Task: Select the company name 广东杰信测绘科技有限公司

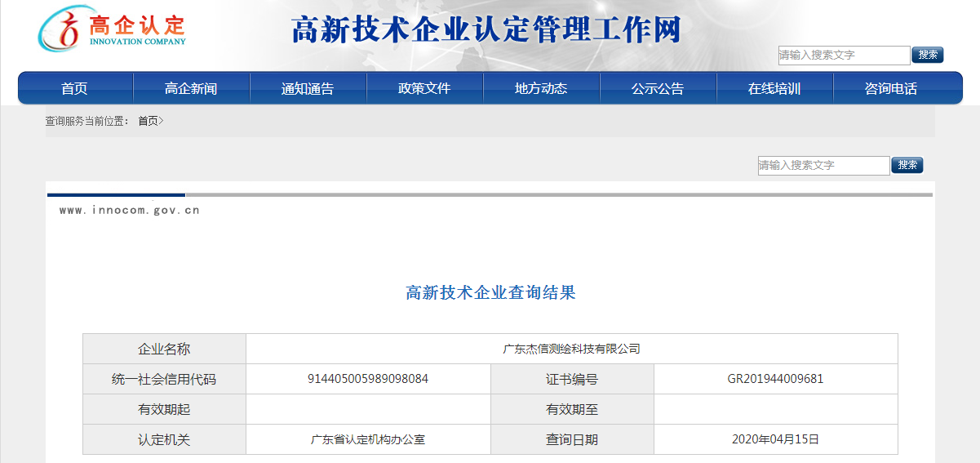Action: (571, 349)
